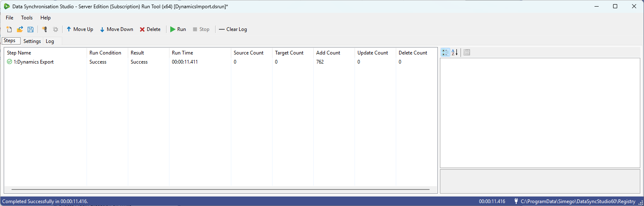The height and width of the screenshot is (206, 644).
Task: Click the Add Count value 762
Action: (320, 62)
